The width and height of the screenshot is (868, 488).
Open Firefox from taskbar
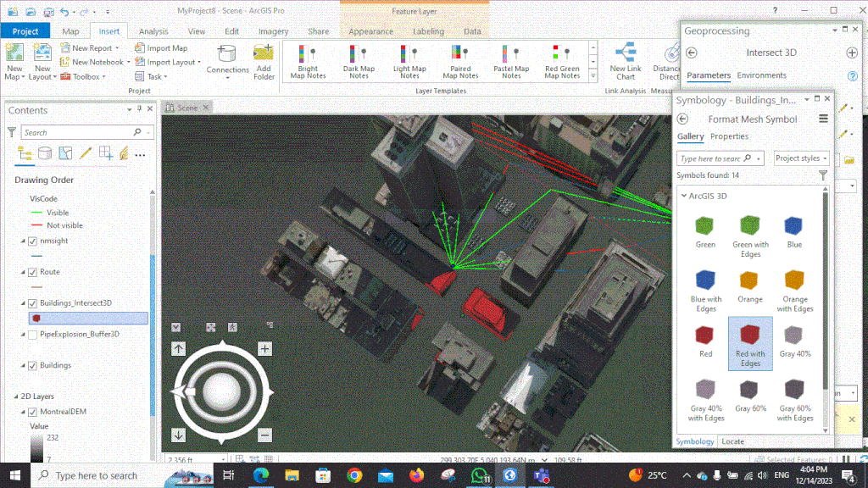coord(416,476)
